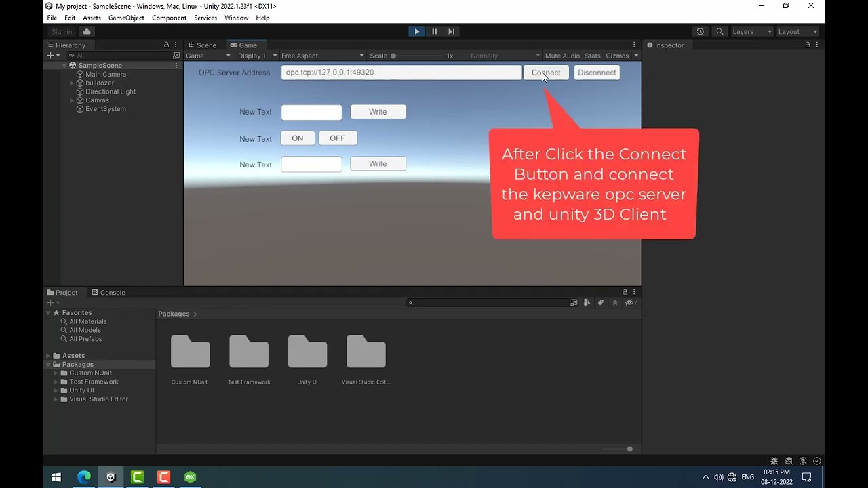868x488 pixels.
Task: Collapse the SampleScene hierarchy arrow
Action: pyautogui.click(x=64, y=66)
